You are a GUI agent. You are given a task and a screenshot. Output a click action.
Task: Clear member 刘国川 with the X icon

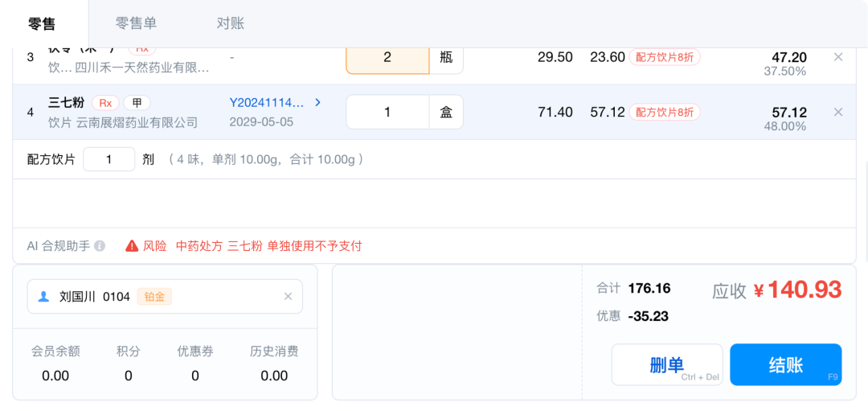click(289, 297)
